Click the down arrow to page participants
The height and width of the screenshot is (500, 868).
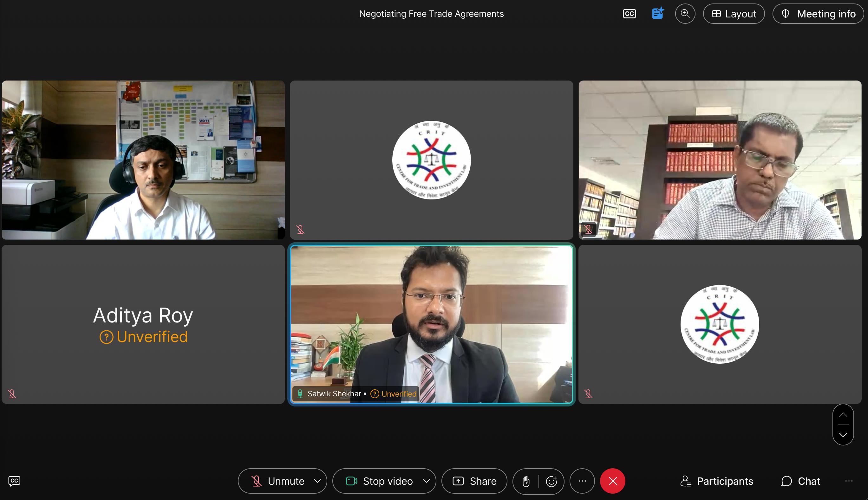tap(843, 435)
